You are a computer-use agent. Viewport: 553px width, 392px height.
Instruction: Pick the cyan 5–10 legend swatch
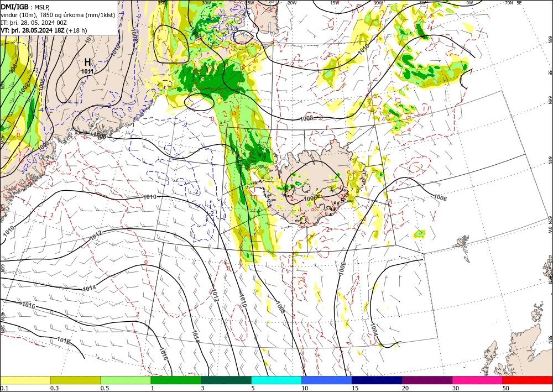pos(276,380)
